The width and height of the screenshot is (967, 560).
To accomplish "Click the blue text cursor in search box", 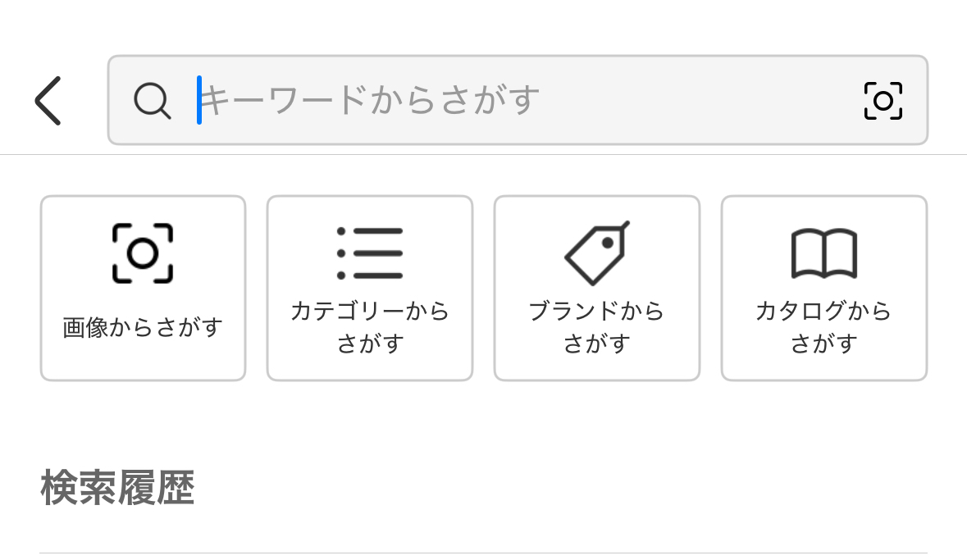I will [199, 100].
